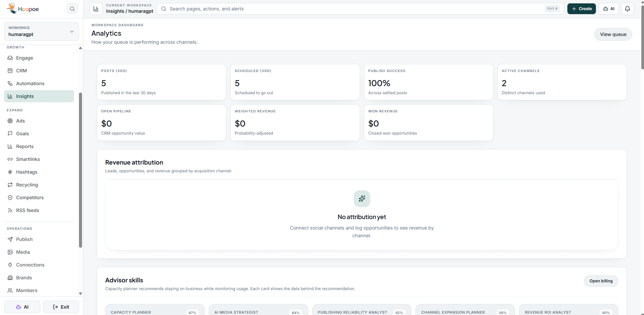The width and height of the screenshot is (644, 315).
Task: Click the magnifier icon in the search bar
Action: pyautogui.click(x=164, y=9)
